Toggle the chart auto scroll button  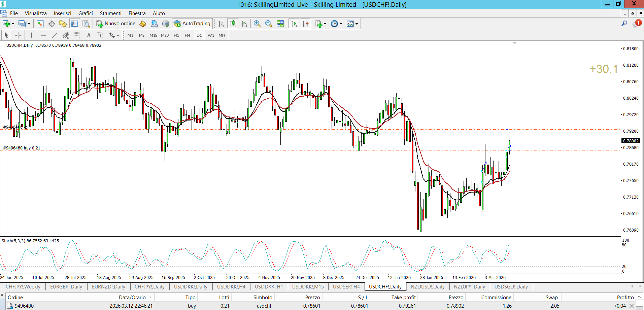[294, 24]
